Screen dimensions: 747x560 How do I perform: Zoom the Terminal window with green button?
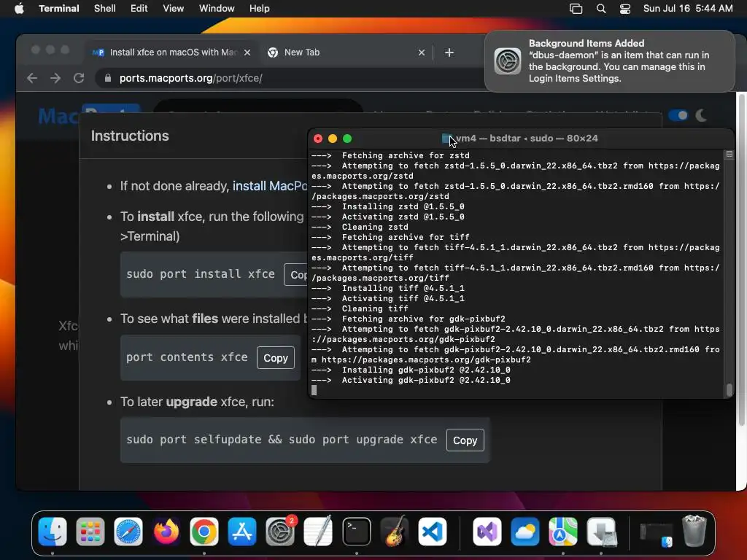tap(347, 139)
